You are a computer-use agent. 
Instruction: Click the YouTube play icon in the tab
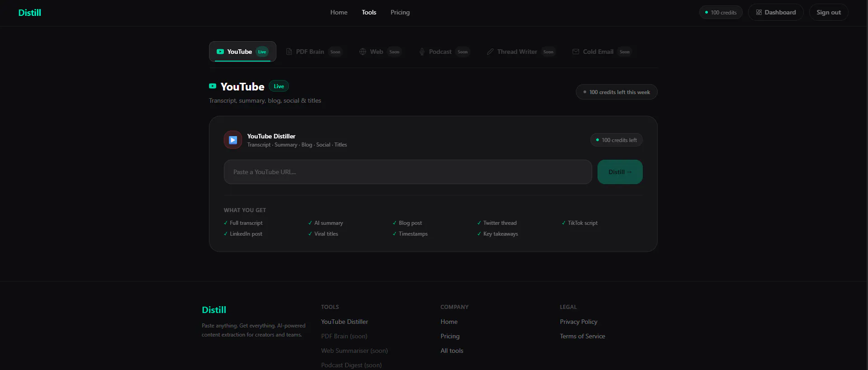tap(220, 52)
